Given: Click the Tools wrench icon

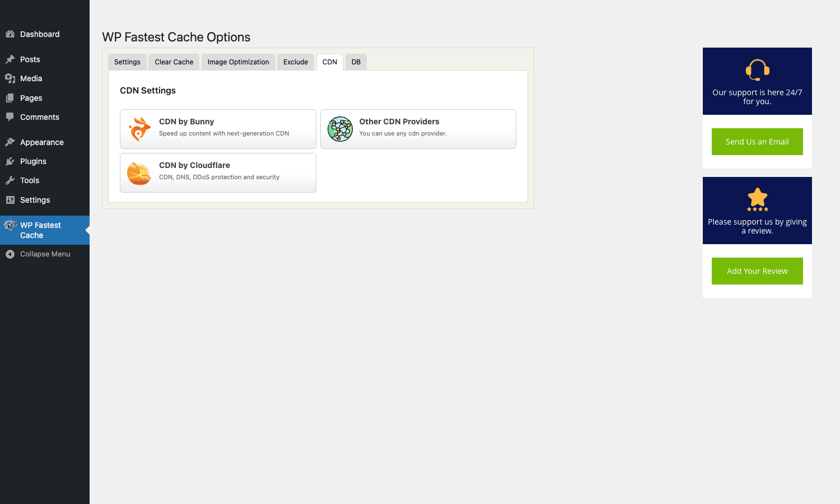Looking at the screenshot, I should coord(10,180).
